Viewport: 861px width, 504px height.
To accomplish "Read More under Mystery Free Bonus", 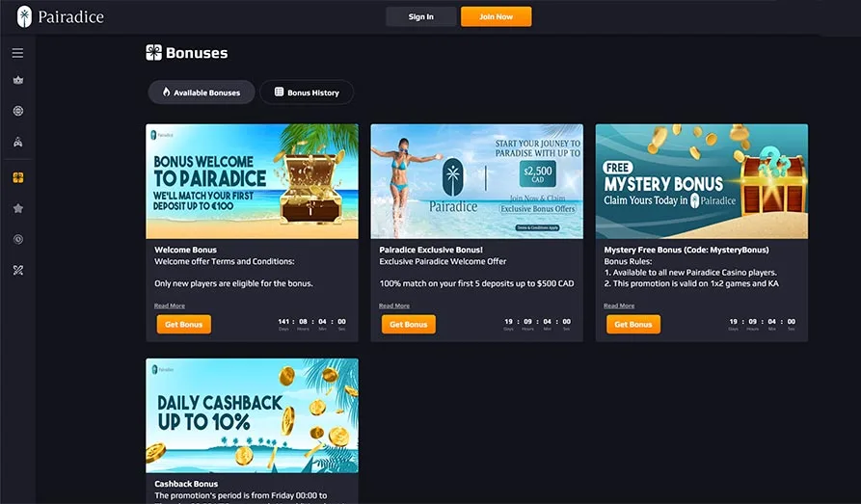I will click(619, 305).
